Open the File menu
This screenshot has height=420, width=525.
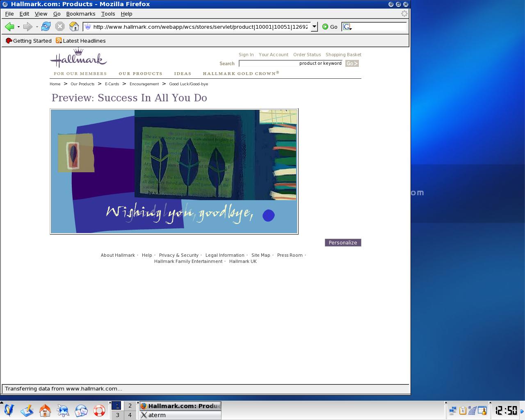tap(9, 14)
